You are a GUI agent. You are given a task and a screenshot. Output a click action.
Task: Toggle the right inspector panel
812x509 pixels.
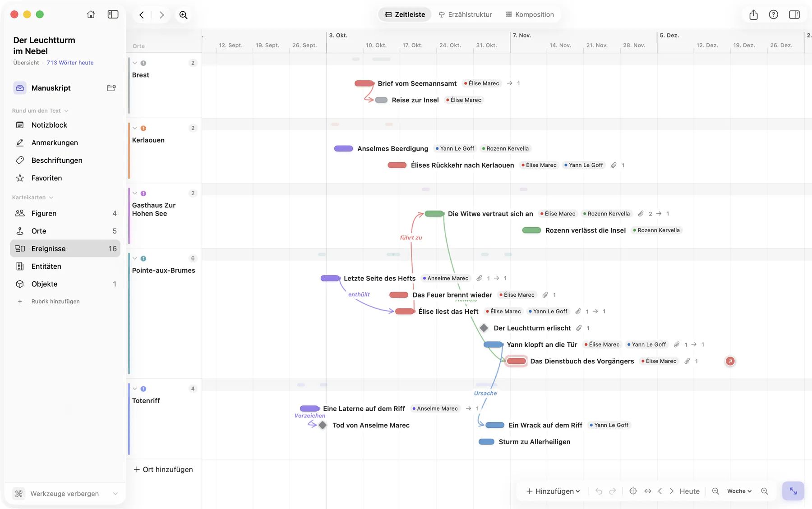[794, 14]
